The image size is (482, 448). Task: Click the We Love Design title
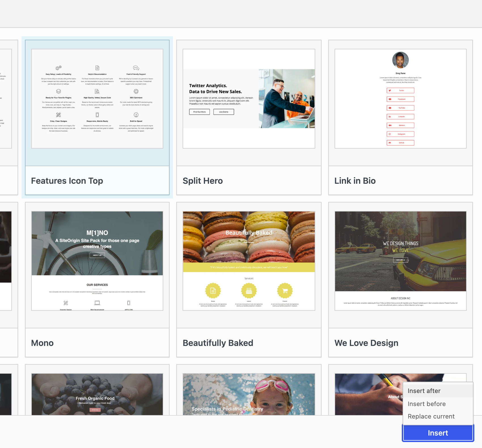coord(366,343)
